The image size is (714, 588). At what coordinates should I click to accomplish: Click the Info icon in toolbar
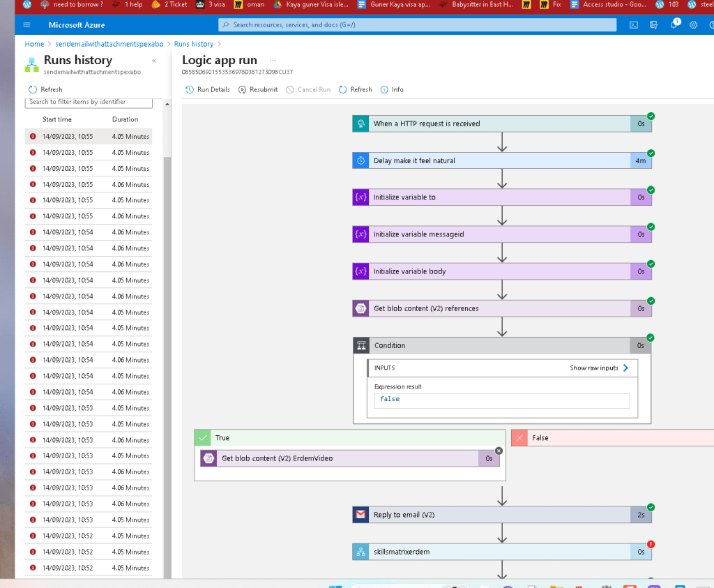(384, 90)
